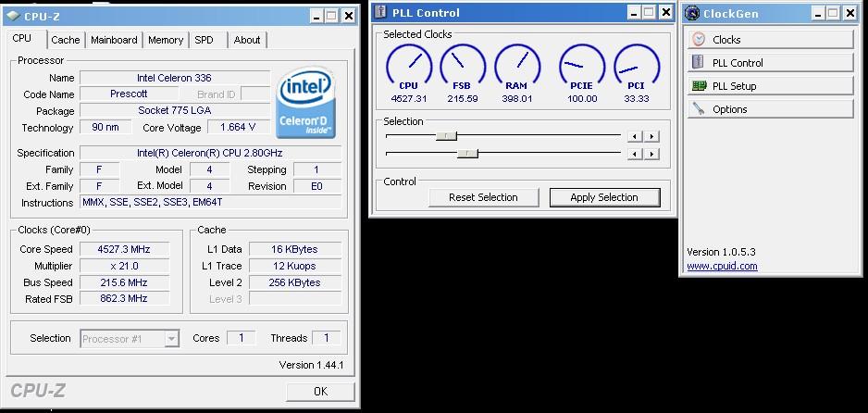
Task: Close the ClockGen window
Action: coord(849,13)
